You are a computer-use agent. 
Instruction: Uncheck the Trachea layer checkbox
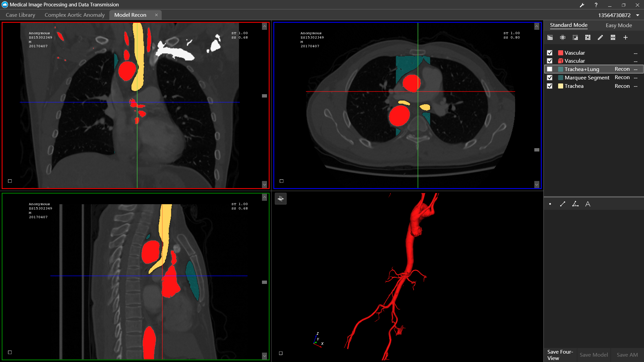point(549,86)
